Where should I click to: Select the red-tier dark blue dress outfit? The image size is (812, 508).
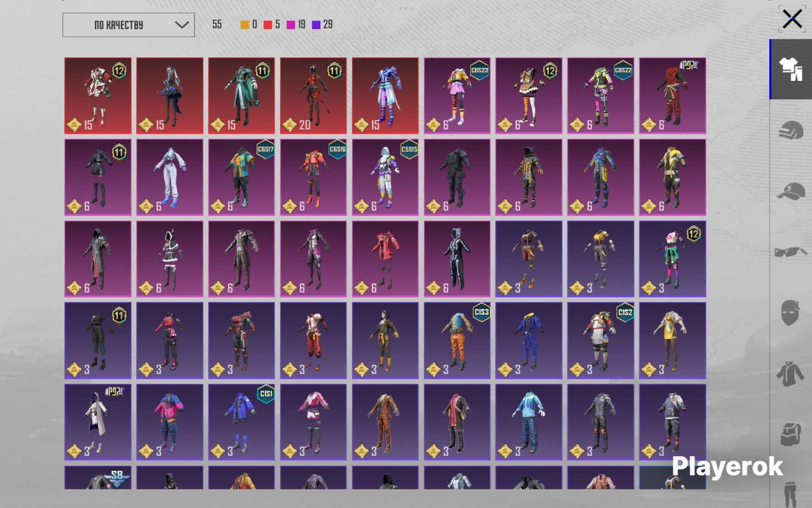170,96
